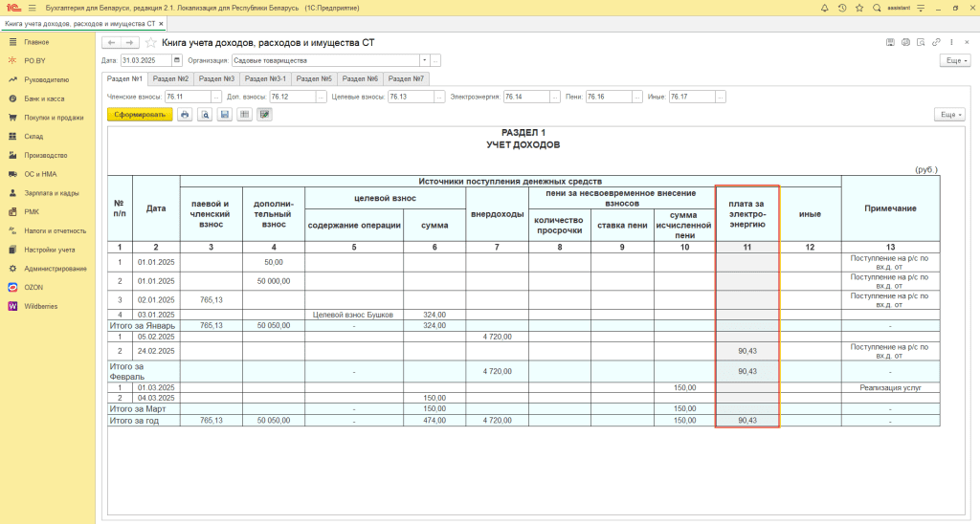The height and width of the screenshot is (524, 980).
Task: Open OZON section icon
Action: (12, 287)
